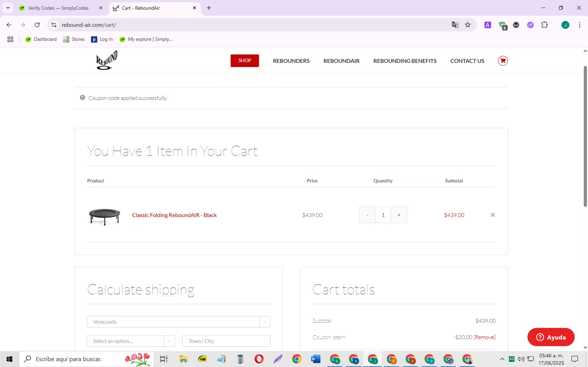Open Chrome's three-dot menu
Image resolution: width=588 pixels, height=367 pixels.
pos(580,25)
